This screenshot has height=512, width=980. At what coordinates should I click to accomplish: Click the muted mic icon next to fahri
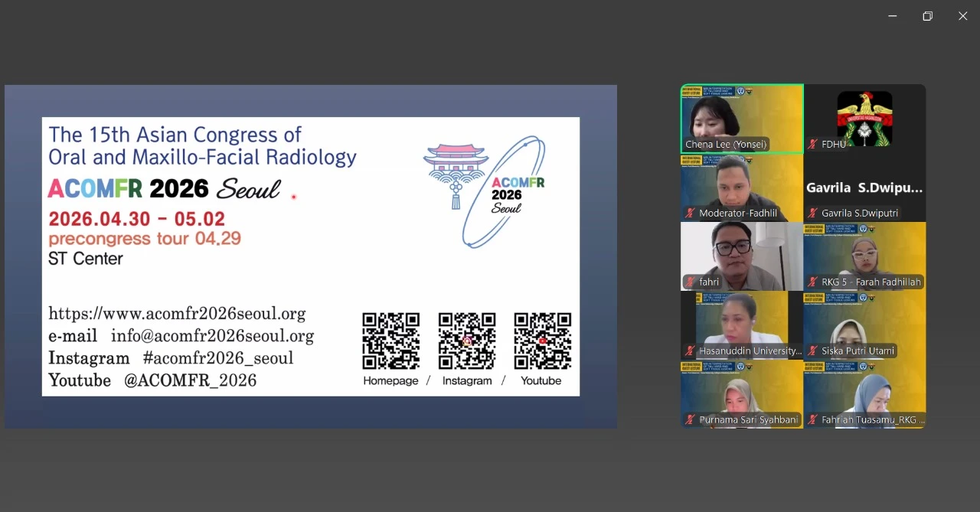click(691, 282)
